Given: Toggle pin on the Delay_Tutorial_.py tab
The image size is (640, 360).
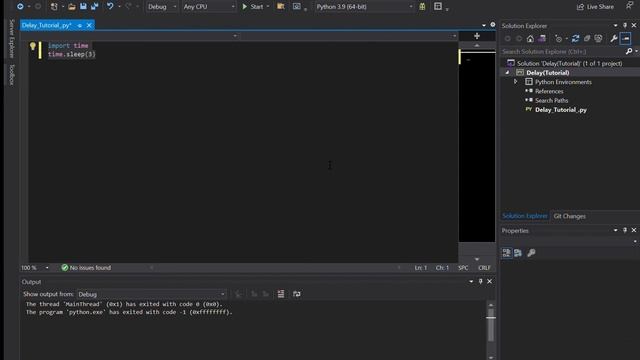Looking at the screenshot, I should (x=80, y=25).
